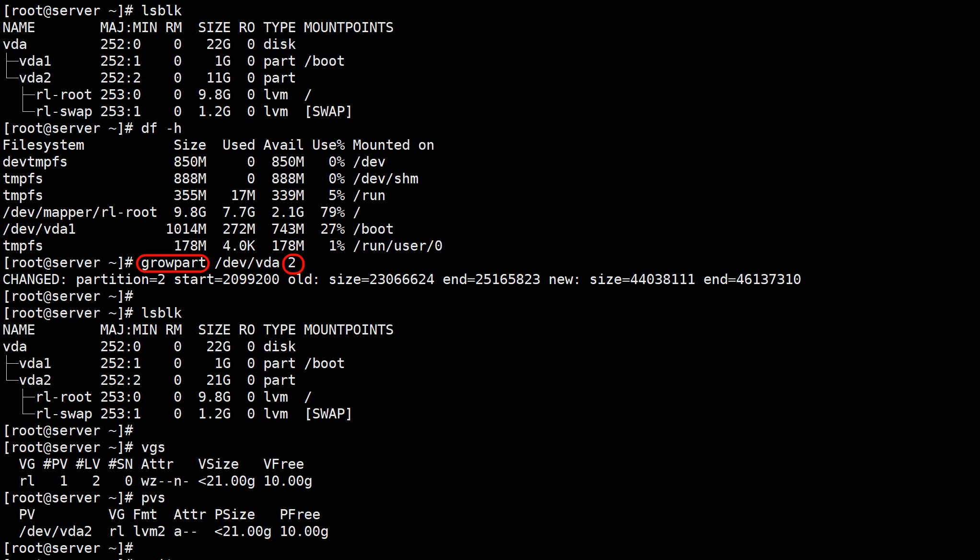The width and height of the screenshot is (980, 560).
Task: Click the PSize header in pvs output
Action: (234, 514)
